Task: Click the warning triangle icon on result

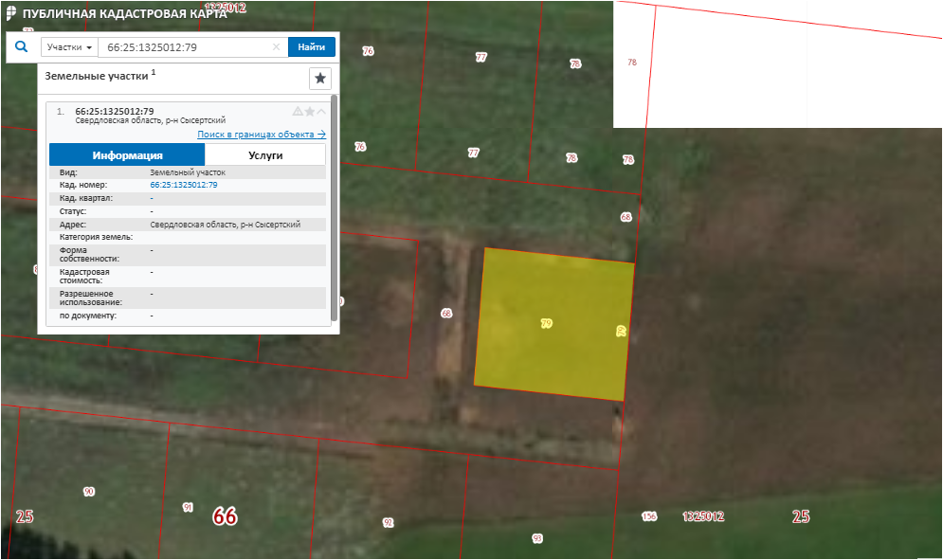Action: (298, 112)
